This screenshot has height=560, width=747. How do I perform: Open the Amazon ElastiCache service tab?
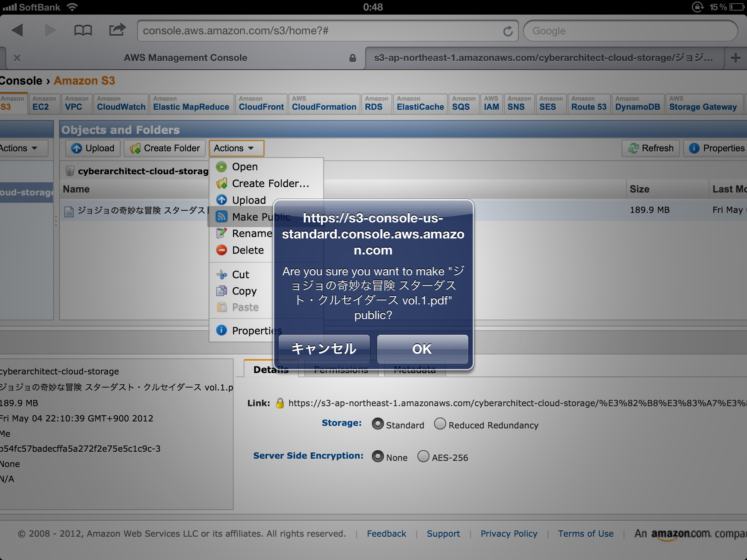(420, 104)
